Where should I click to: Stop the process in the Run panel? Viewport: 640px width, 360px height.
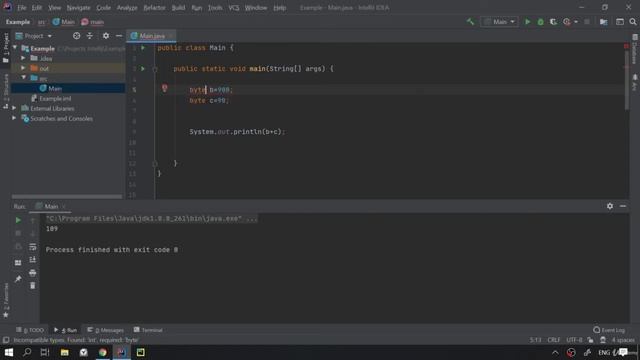(x=18, y=233)
